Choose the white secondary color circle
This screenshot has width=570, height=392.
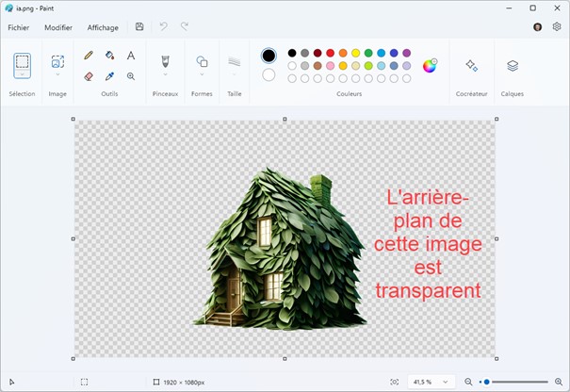pos(269,75)
